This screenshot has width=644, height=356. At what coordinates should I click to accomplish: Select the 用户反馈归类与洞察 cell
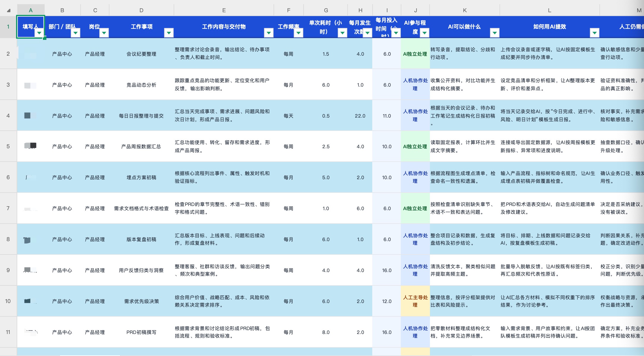click(142, 270)
